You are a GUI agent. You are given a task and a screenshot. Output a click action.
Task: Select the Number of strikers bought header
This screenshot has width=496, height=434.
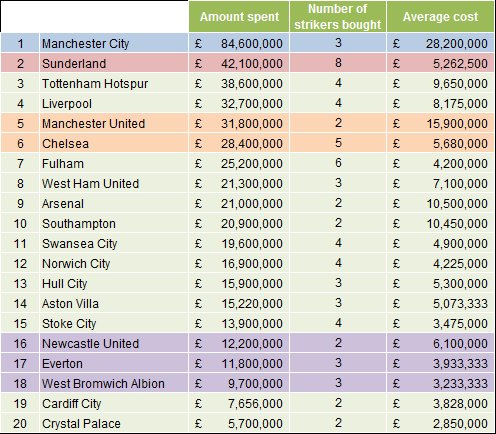coord(338,17)
